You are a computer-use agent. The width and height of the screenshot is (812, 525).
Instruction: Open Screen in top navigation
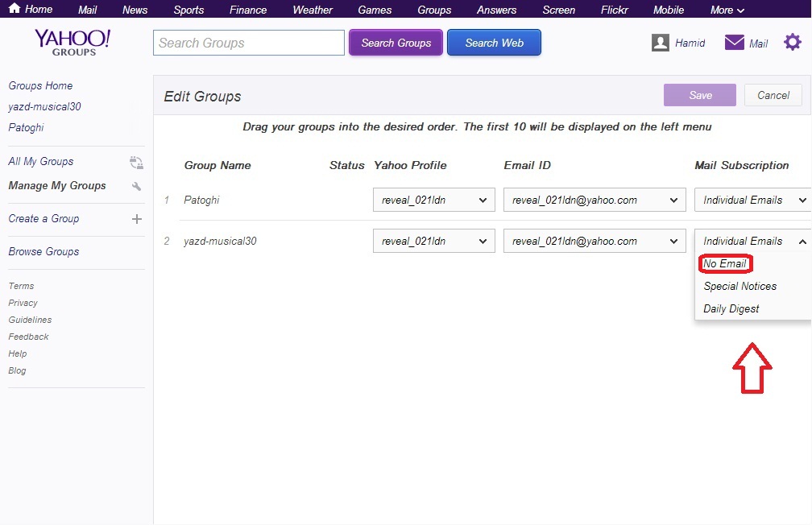click(x=558, y=10)
